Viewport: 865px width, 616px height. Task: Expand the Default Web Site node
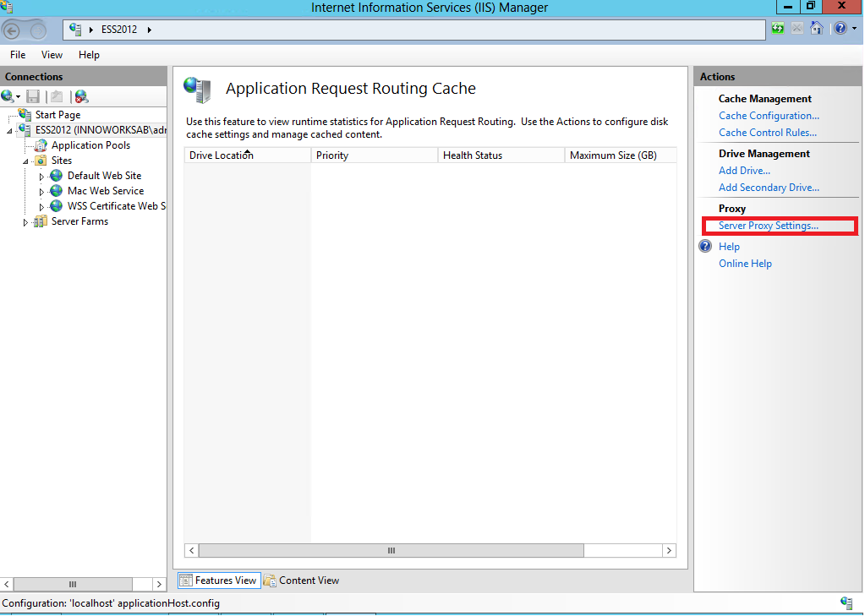pos(41,177)
